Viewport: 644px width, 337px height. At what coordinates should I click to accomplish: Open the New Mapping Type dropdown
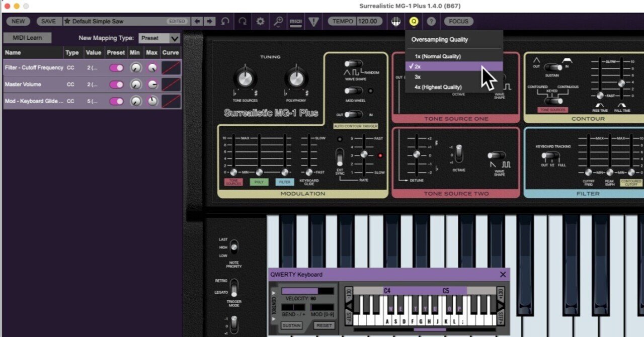point(159,38)
